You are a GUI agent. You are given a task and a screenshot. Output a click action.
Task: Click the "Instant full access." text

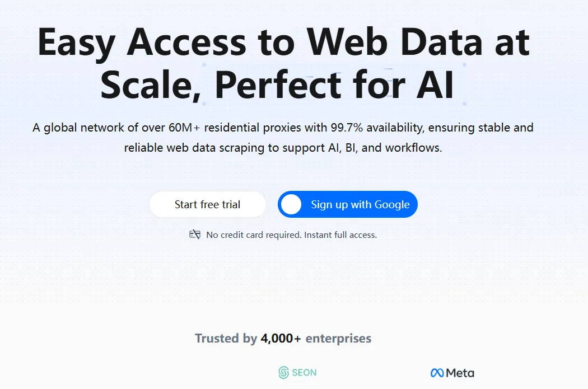pyautogui.click(x=340, y=235)
